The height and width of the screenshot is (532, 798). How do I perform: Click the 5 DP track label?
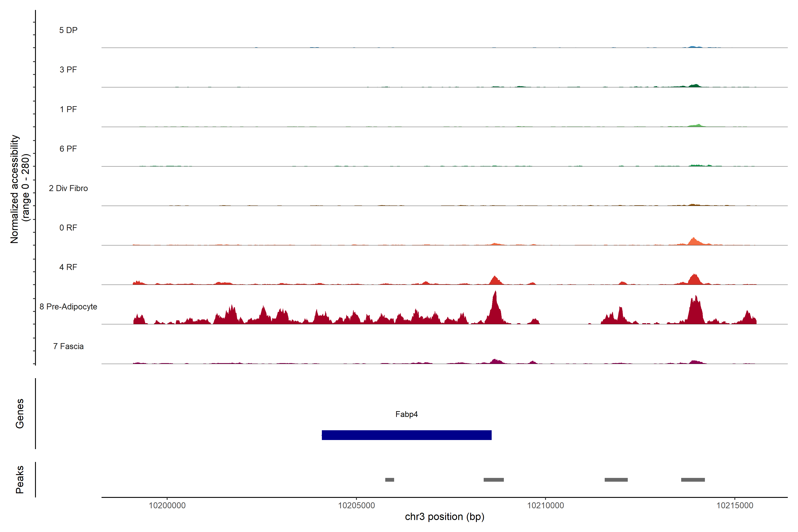pos(68,30)
